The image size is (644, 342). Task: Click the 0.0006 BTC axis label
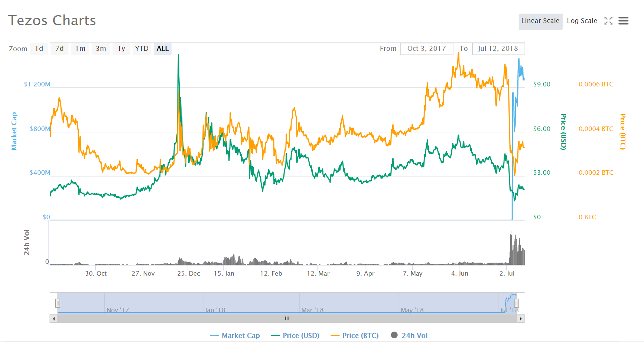[x=596, y=84]
